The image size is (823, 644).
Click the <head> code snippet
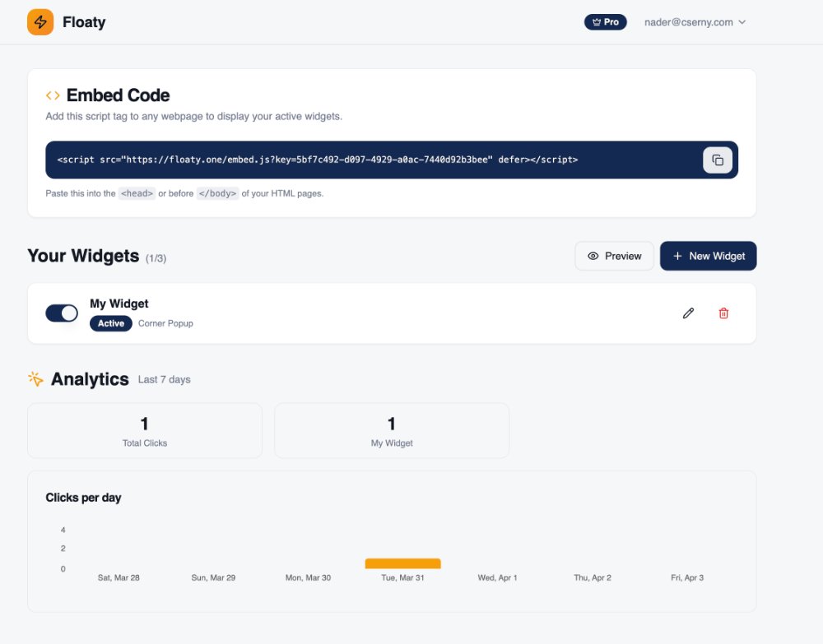click(137, 193)
